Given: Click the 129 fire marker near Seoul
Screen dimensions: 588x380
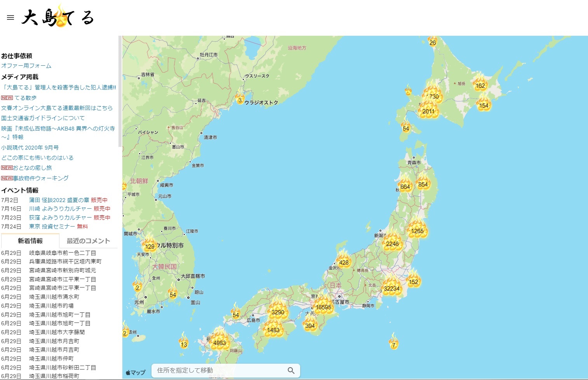Looking at the screenshot, I should (x=151, y=245).
